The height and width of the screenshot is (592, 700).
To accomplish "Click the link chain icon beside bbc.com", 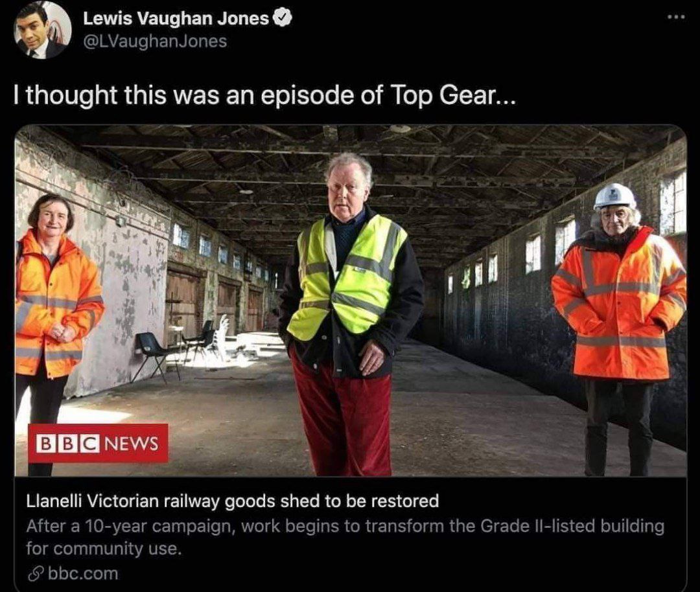I will (35, 574).
